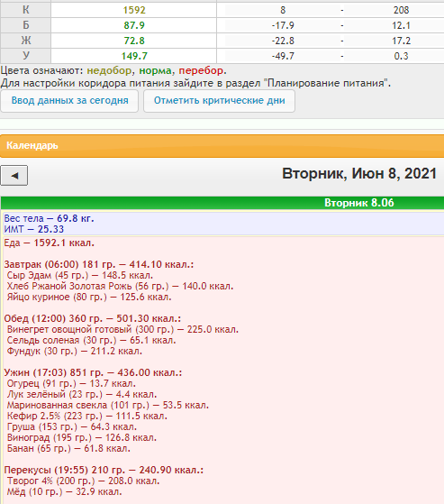Click the previous day arrow button
The width and height of the screenshot is (444, 504).
tap(14, 176)
